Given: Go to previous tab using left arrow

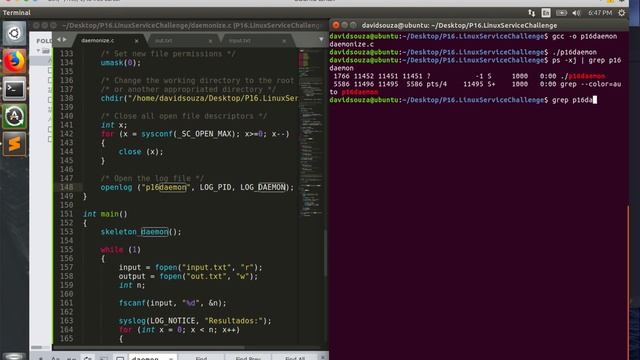Looking at the screenshot, I should (59, 40).
